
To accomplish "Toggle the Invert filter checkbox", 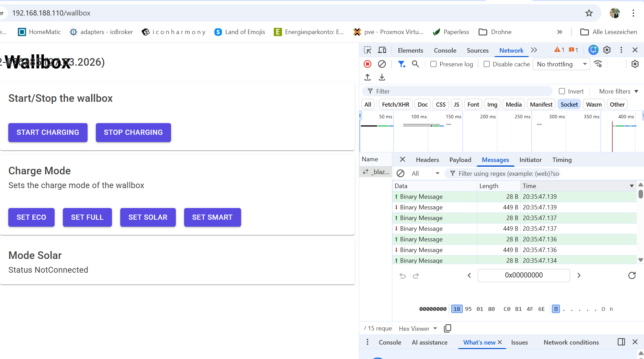I will [562, 91].
